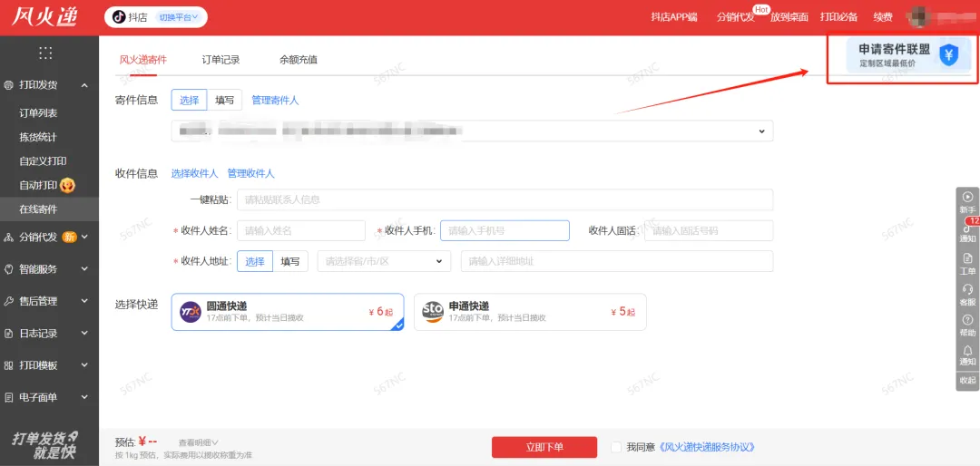Viewport: 980px width, 466px height.
Task: Open the sender address dropdown
Action: pos(760,131)
